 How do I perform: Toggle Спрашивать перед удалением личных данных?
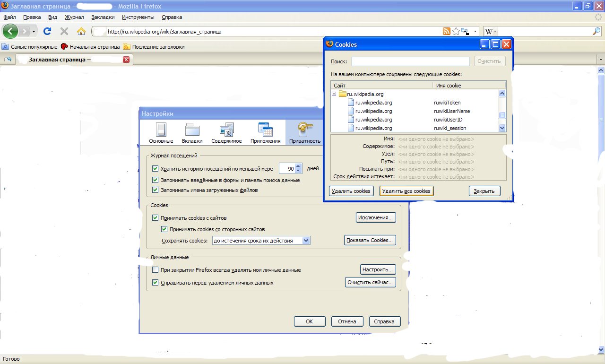(155, 283)
